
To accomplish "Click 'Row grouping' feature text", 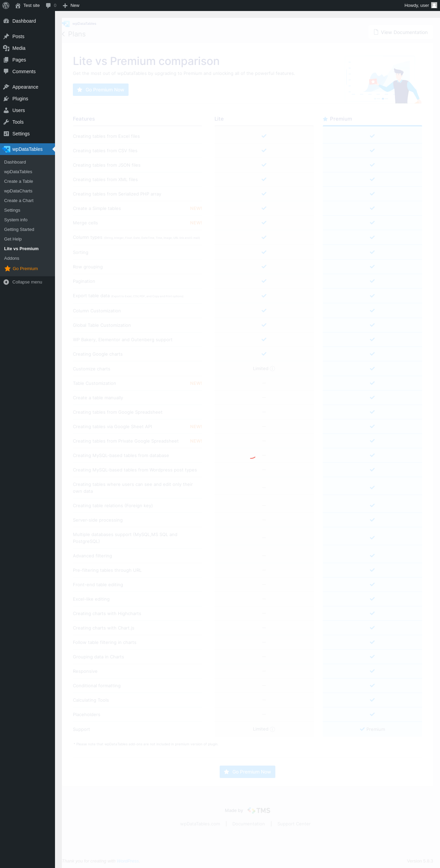I will click(x=88, y=267).
